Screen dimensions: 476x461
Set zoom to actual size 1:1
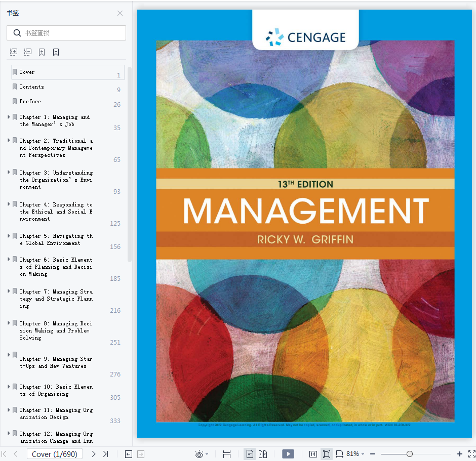(313, 454)
